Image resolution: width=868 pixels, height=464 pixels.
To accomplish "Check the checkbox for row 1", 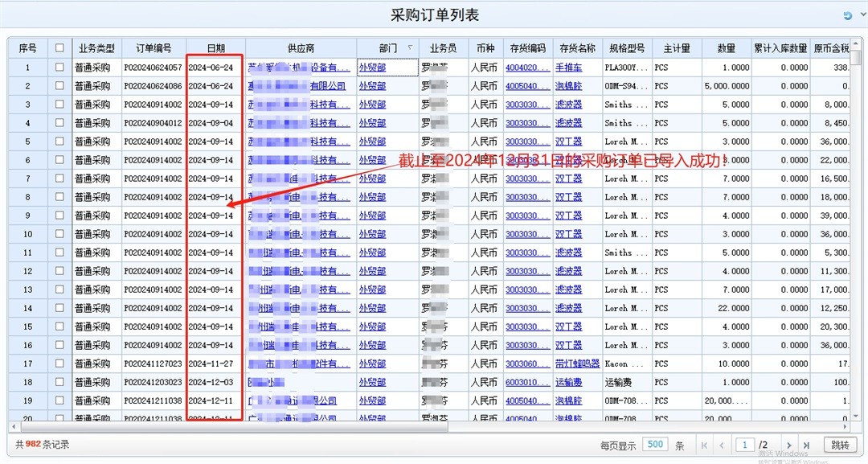I will point(59,68).
